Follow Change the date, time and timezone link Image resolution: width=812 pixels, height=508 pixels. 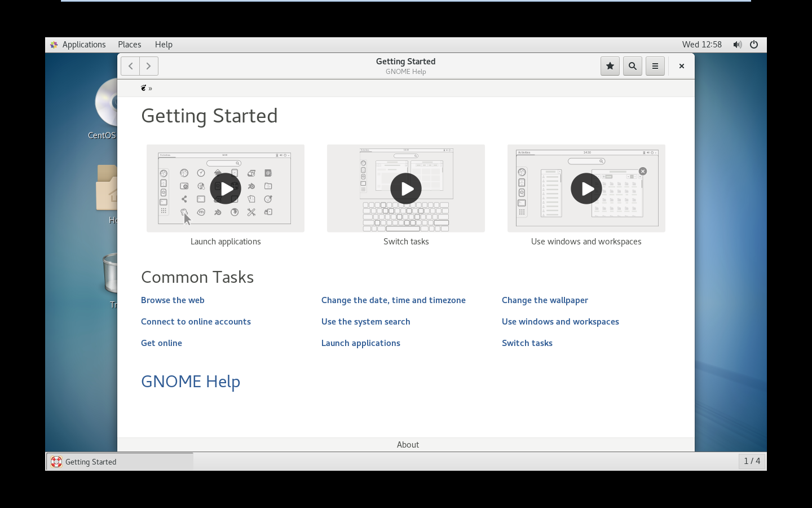tap(394, 300)
